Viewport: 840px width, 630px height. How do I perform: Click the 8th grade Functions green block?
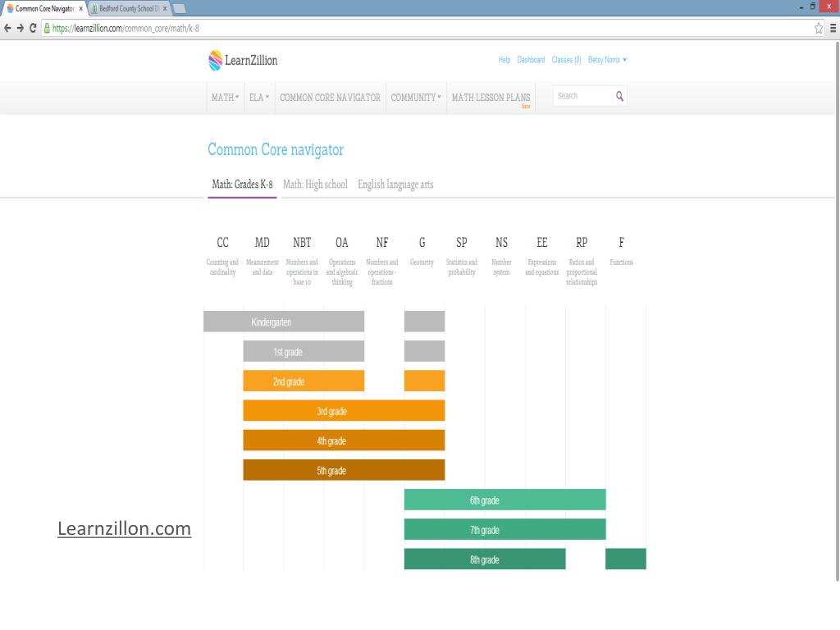(626, 559)
